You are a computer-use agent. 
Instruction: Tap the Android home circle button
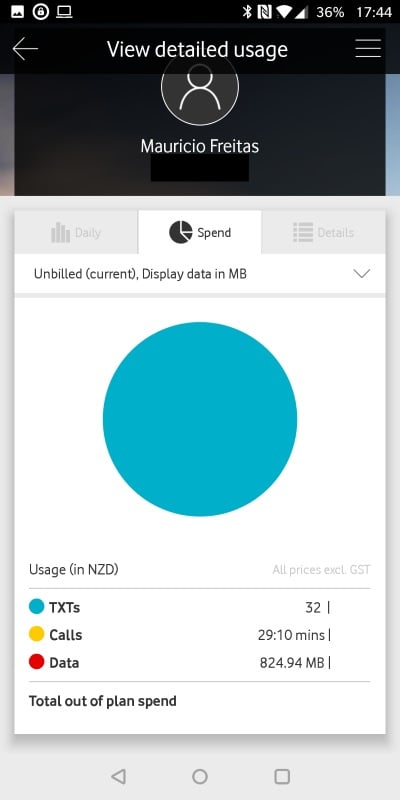click(200, 776)
